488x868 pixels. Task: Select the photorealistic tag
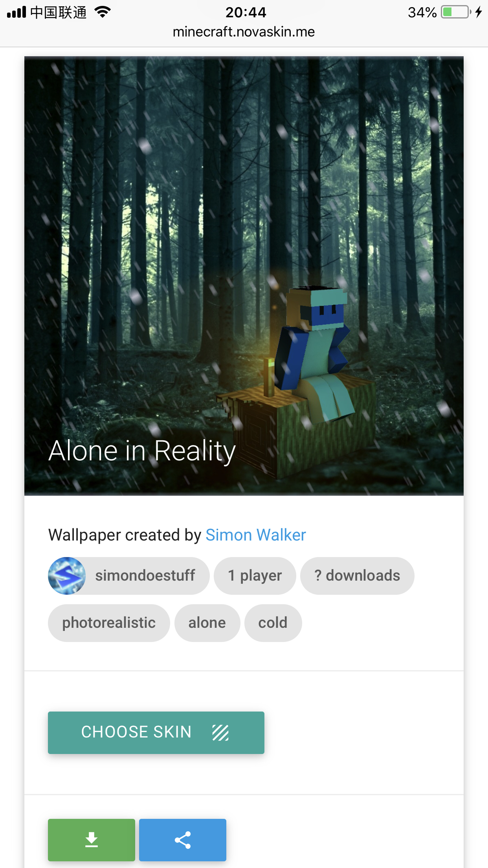coord(109,623)
